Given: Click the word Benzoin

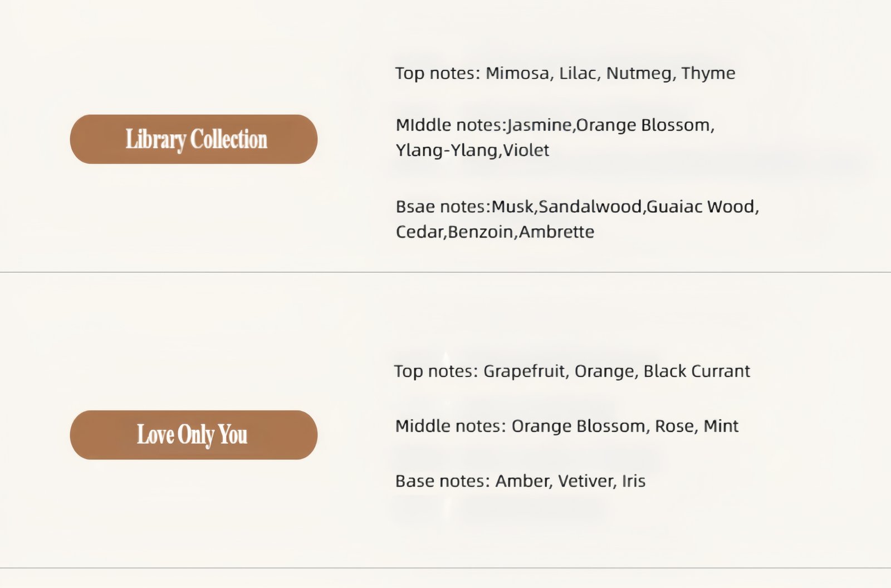Looking at the screenshot, I should [x=481, y=232].
